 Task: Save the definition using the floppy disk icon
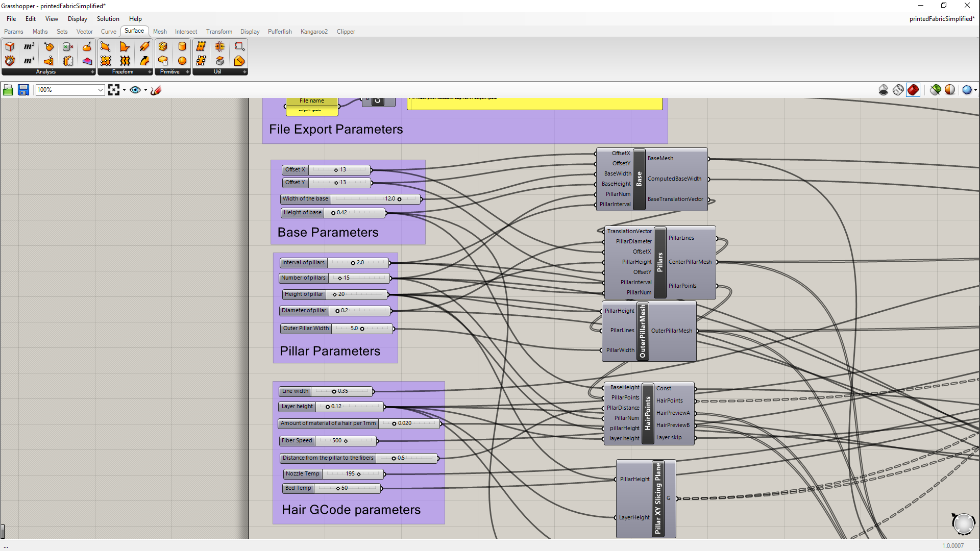point(23,90)
